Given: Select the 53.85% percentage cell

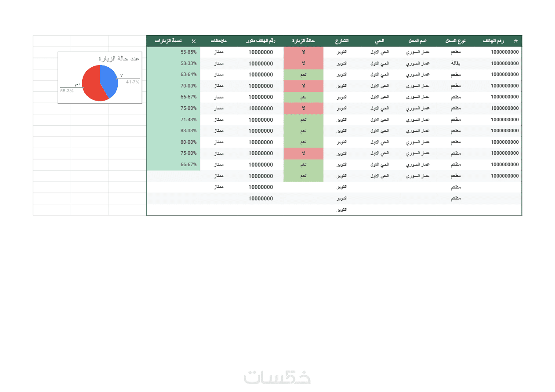Looking at the screenshot, I should (189, 52).
